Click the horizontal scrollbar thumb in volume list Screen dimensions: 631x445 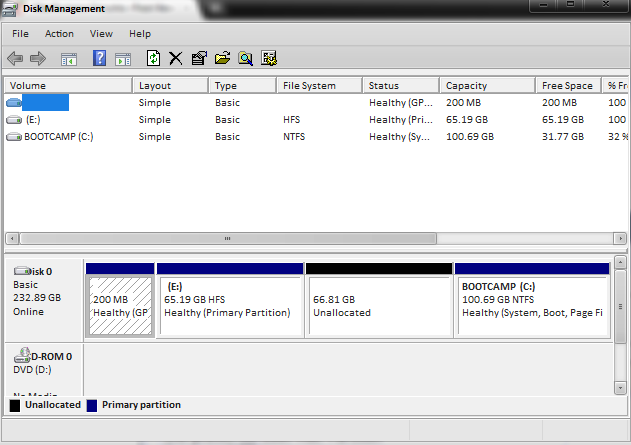(x=228, y=239)
